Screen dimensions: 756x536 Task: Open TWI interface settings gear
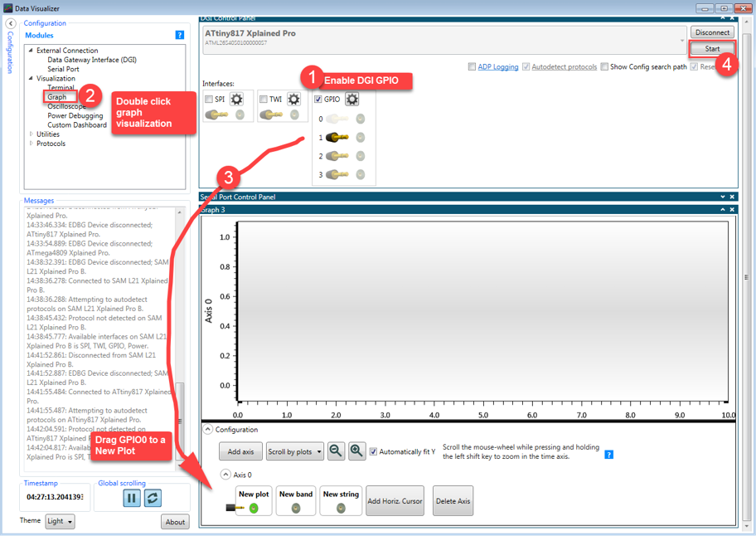click(x=293, y=100)
